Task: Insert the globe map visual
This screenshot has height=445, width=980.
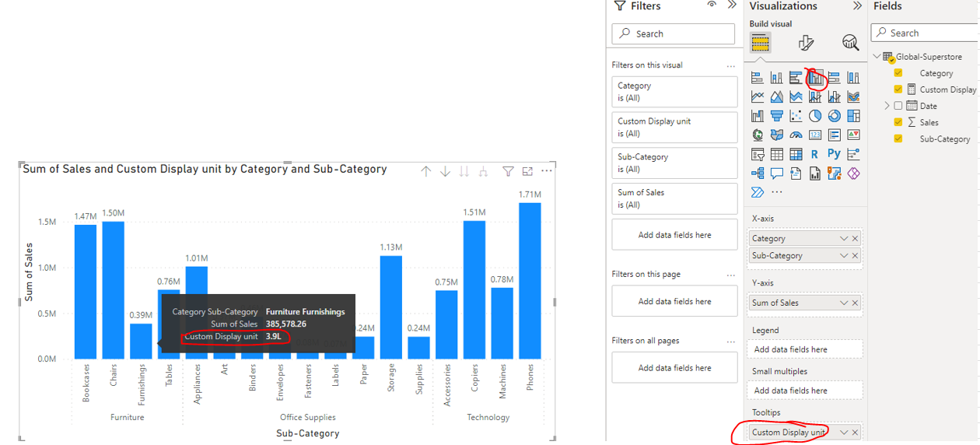Action: click(758, 135)
